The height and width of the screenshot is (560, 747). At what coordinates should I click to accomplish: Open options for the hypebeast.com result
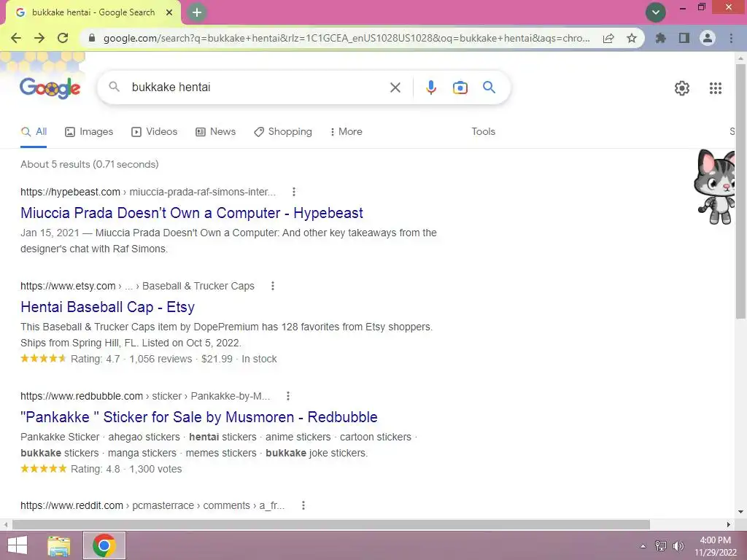click(294, 192)
